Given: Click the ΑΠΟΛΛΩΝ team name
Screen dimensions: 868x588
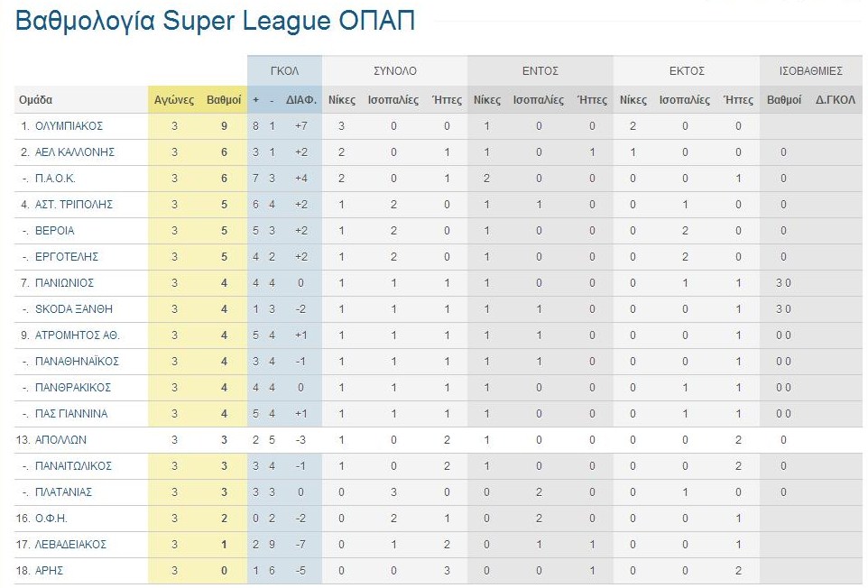Looking at the screenshot, I should click(60, 440).
